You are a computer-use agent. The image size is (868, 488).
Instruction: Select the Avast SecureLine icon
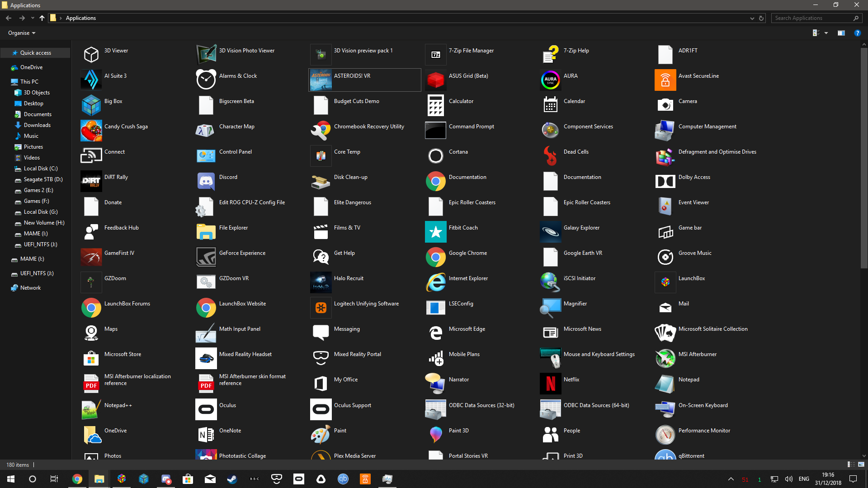point(665,80)
